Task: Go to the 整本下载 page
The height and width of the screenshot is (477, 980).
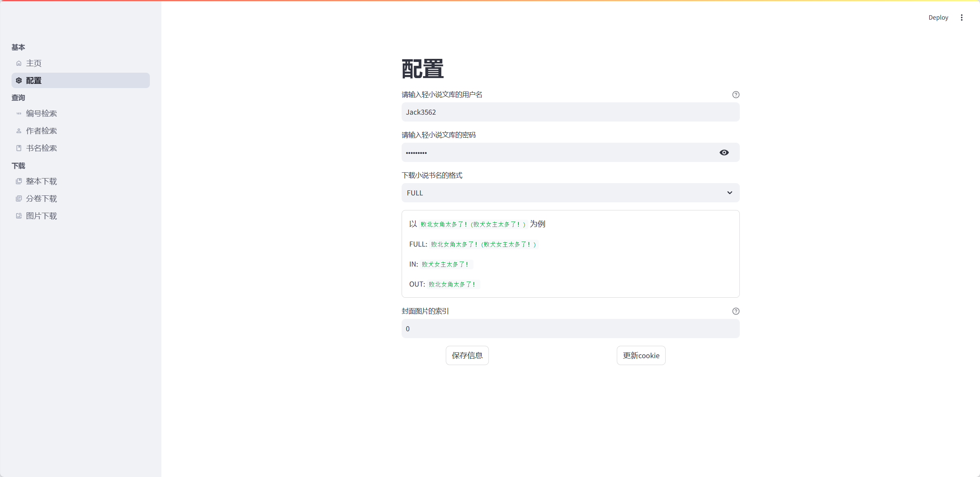Action: point(42,181)
